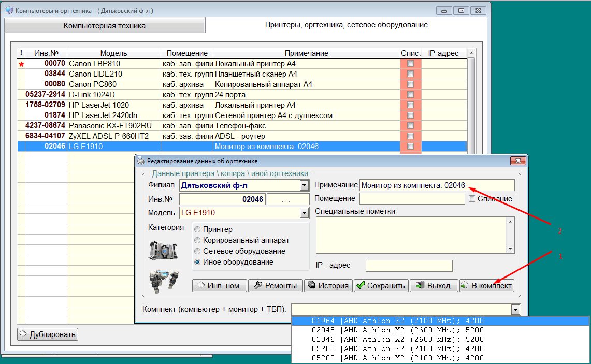Select the Корировальный аппарат radio button
Image resolution: width=591 pixels, height=364 pixels.
[197, 240]
